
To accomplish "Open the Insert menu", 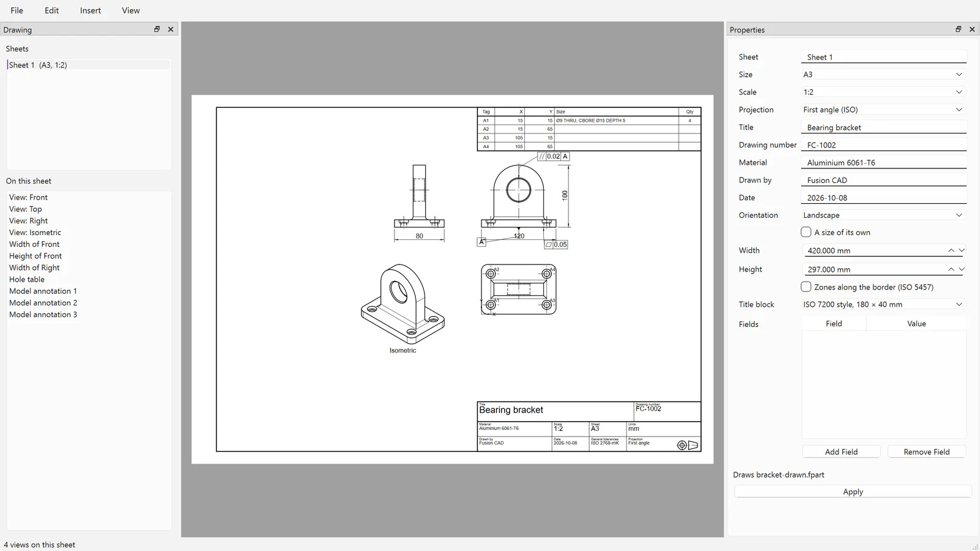I will [91, 10].
